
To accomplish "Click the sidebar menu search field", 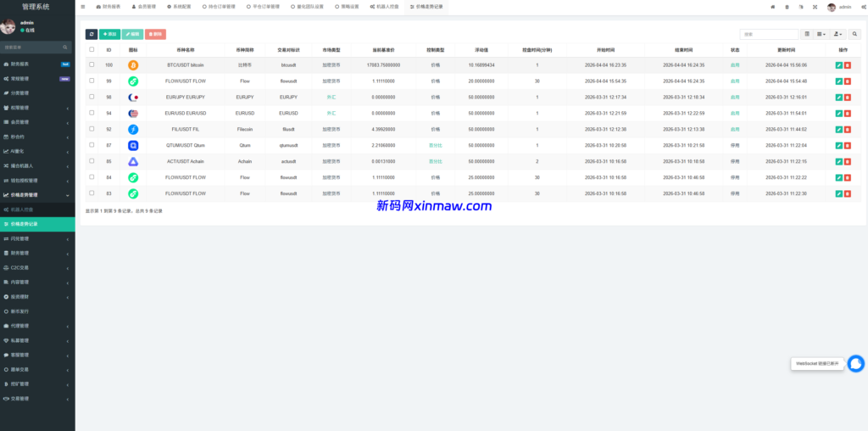I will 32,48.
